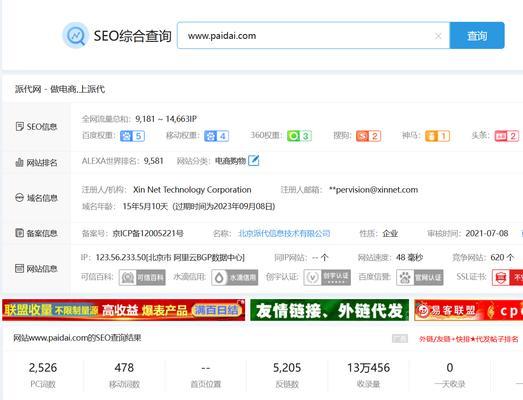Open the mobile weight 4 badge
Screen dimensions: 523x400
pyautogui.click(x=216, y=136)
